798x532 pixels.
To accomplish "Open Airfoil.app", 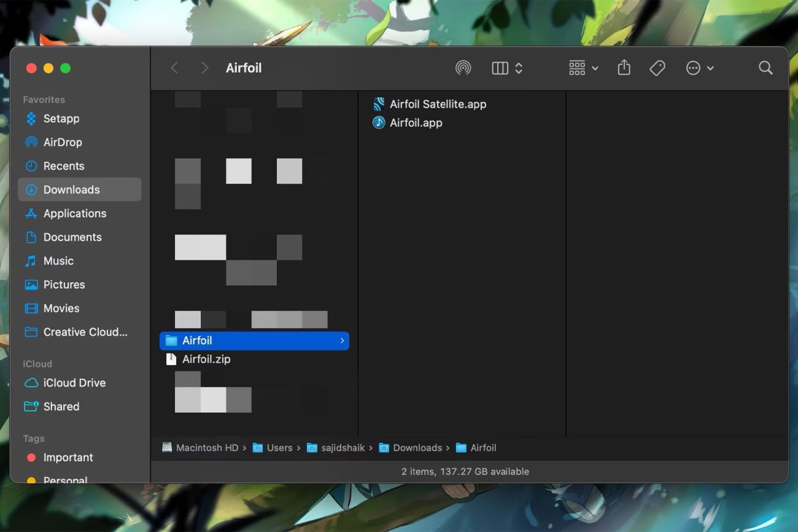I will click(416, 122).
